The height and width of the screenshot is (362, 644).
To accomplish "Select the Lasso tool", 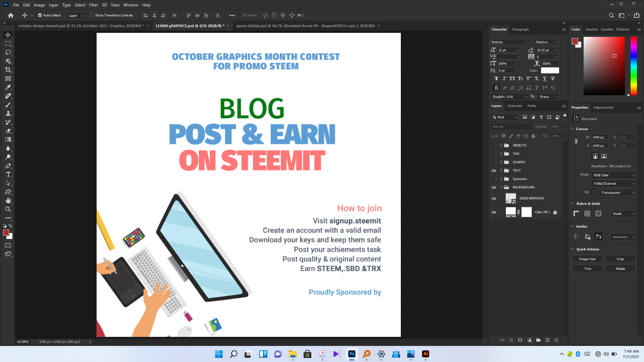I will pos(8,52).
